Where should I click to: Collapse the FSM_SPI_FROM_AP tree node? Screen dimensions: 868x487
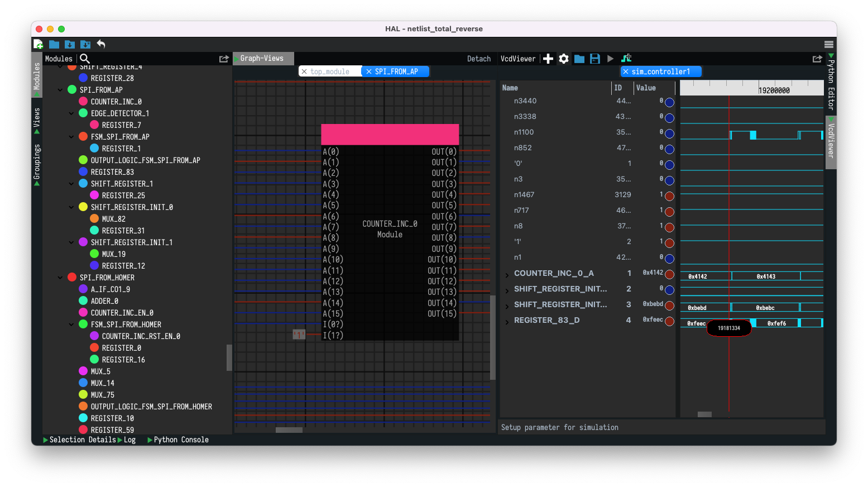(71, 137)
